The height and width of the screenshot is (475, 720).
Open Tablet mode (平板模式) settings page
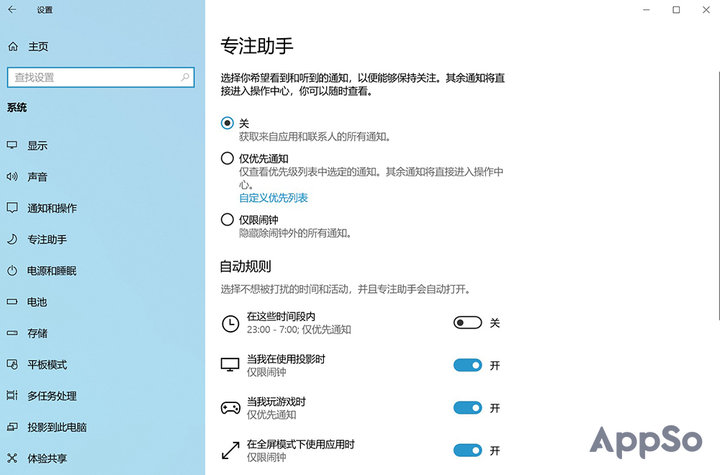(47, 365)
